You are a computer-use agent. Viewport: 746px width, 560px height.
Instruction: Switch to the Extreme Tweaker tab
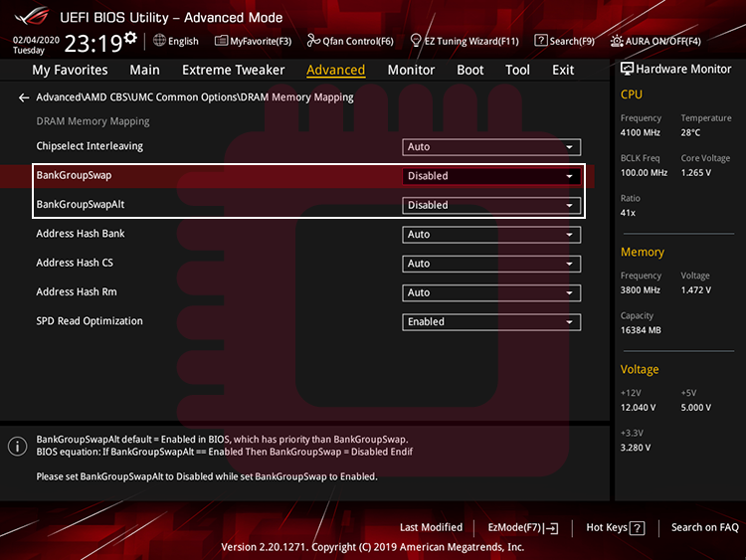[x=233, y=70]
